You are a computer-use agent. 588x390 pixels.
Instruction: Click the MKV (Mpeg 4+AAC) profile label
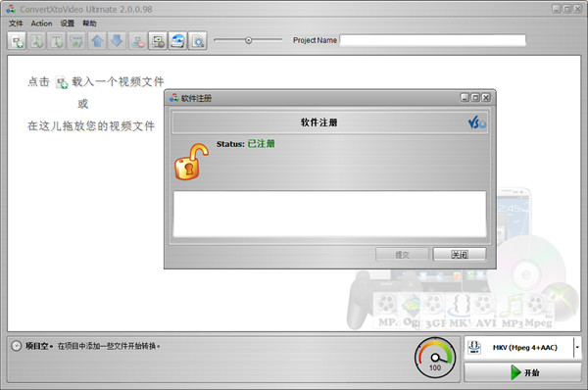tap(525, 348)
